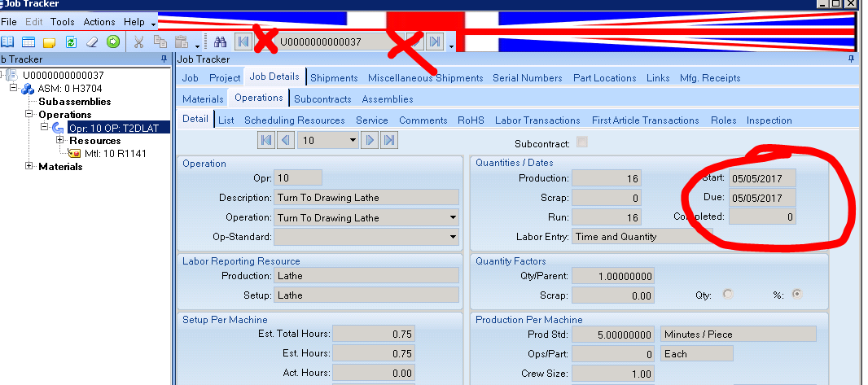This screenshot has height=385, width=868.
Task: Open job search with binoculars icon
Action: [221, 42]
